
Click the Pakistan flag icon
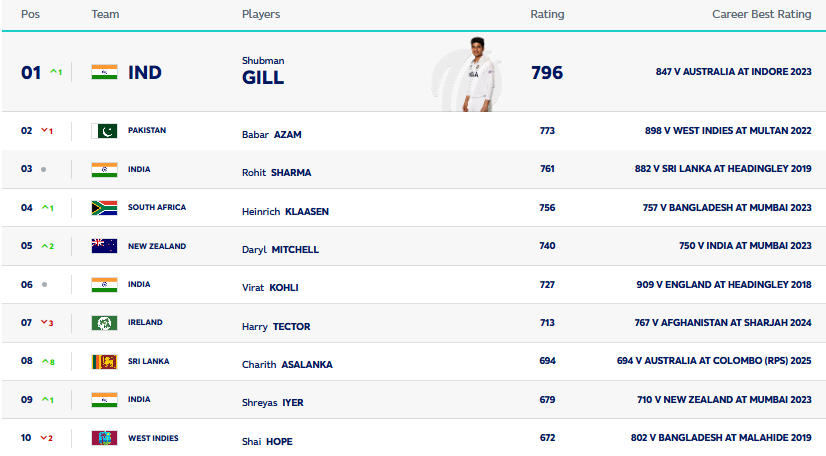[104, 131]
